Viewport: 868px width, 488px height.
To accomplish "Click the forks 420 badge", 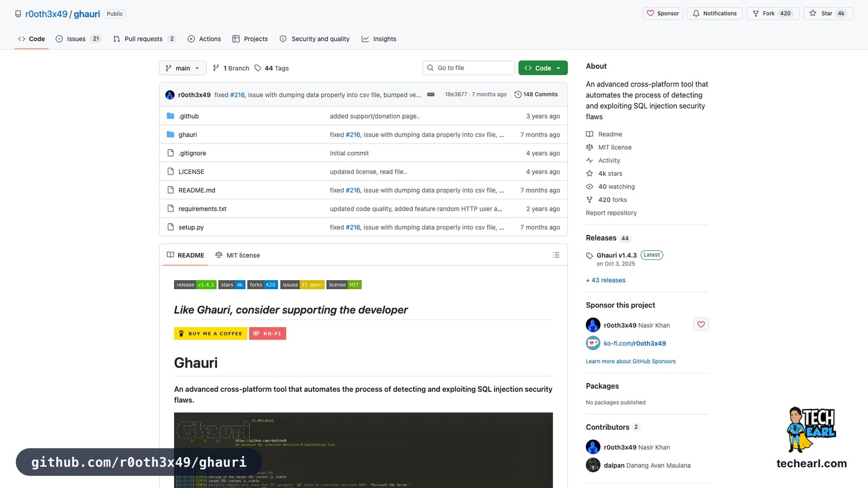I will click(x=262, y=285).
